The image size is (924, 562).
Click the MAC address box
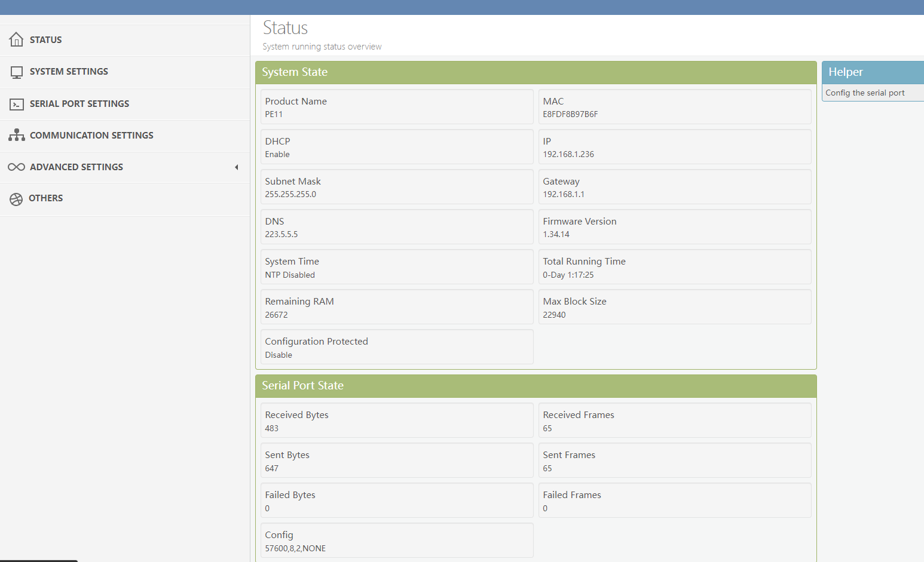click(675, 107)
